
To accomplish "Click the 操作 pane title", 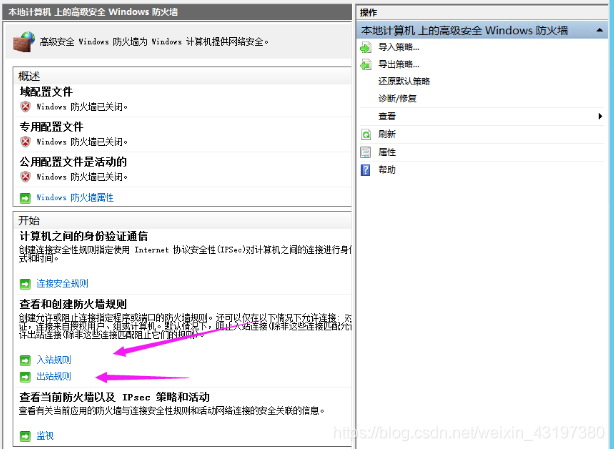I will coord(368,13).
